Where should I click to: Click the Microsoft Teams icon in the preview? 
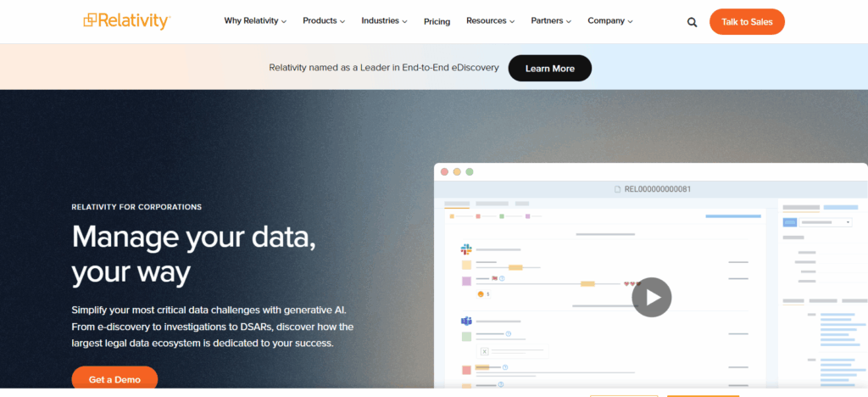click(465, 321)
